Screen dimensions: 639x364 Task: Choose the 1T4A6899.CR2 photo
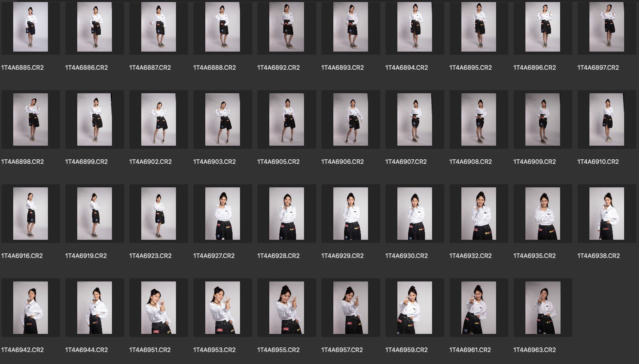click(x=95, y=119)
